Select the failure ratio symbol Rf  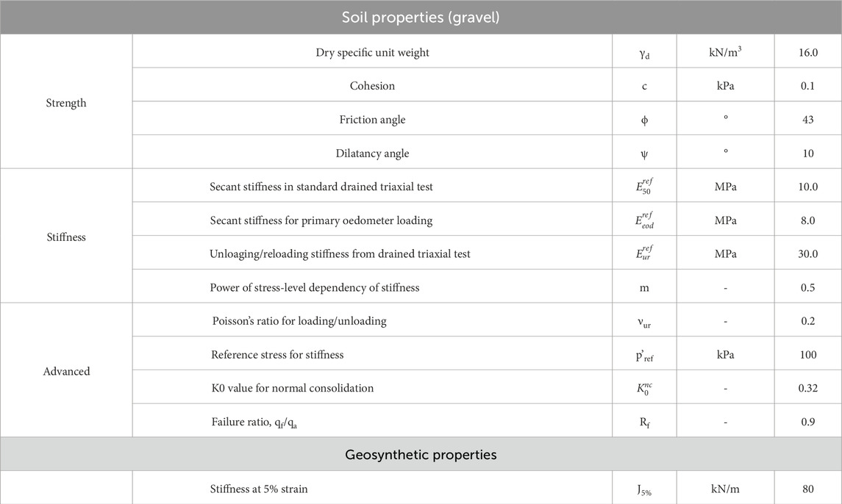click(643, 422)
